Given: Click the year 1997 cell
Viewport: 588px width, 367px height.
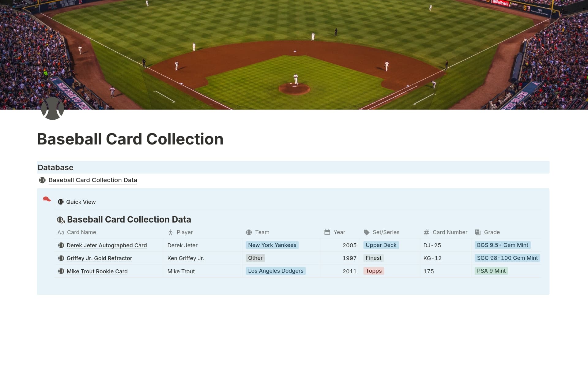Looking at the screenshot, I should 340,258.
